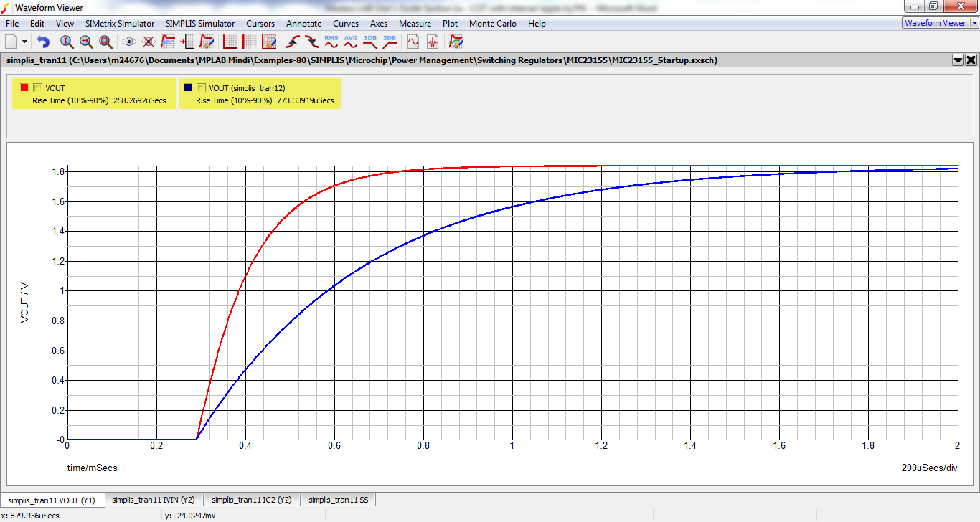Tick the VOUT (simplis_tran12) curve checkbox
This screenshot has height=522, width=980.
click(202, 88)
